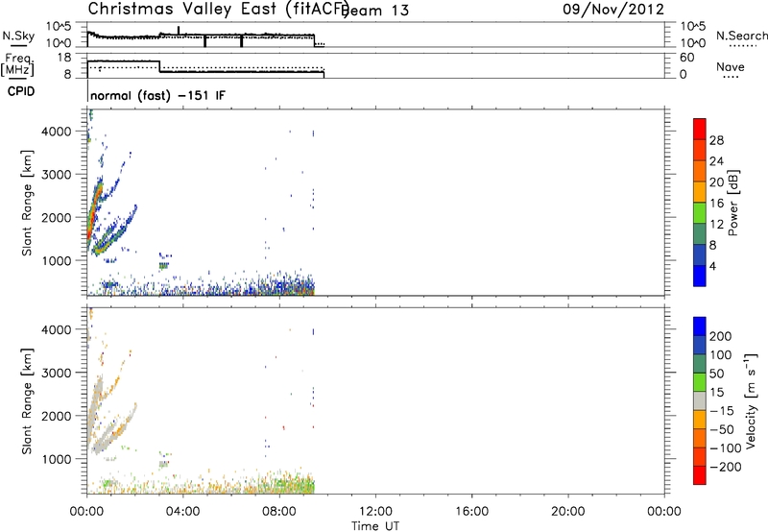The image size is (768, 532).
Task: Click the CPID label
Action: pyautogui.click(x=21, y=91)
